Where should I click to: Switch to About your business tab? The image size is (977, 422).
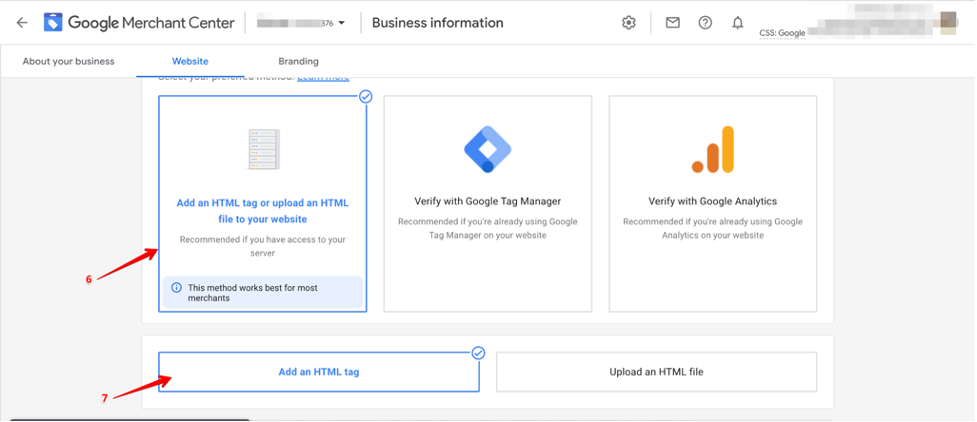(x=69, y=61)
